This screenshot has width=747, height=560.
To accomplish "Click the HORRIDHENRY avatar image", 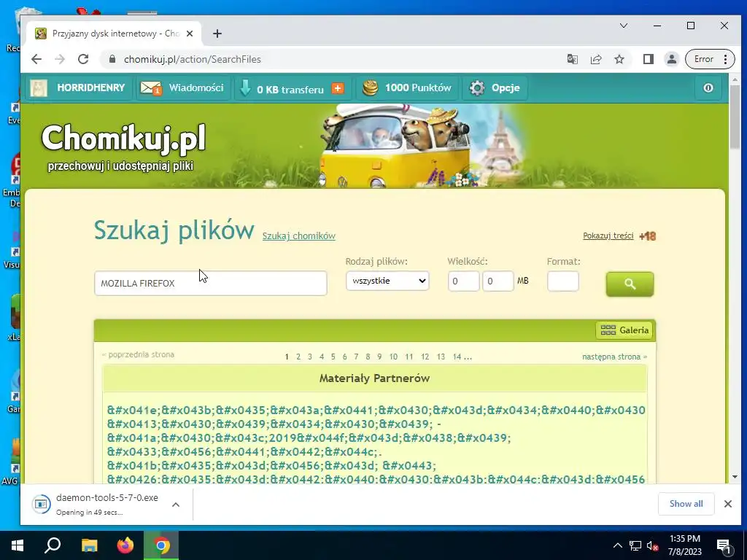I will (39, 88).
